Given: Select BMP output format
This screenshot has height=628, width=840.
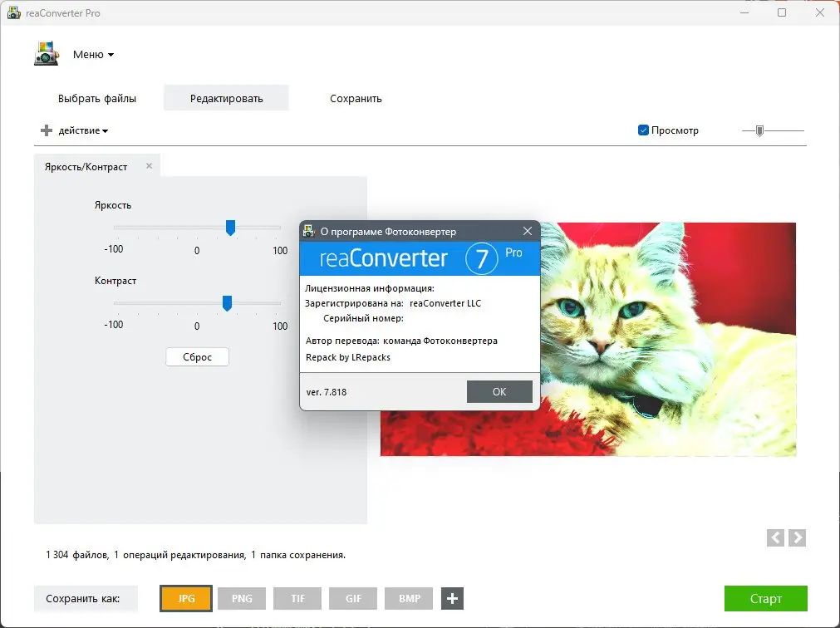Looking at the screenshot, I should (x=410, y=599).
